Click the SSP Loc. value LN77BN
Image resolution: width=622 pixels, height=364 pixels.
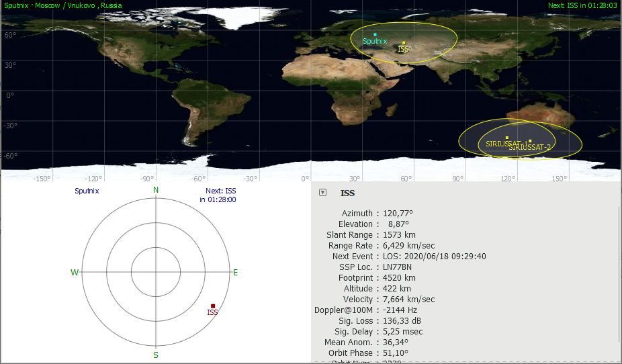tap(397, 267)
